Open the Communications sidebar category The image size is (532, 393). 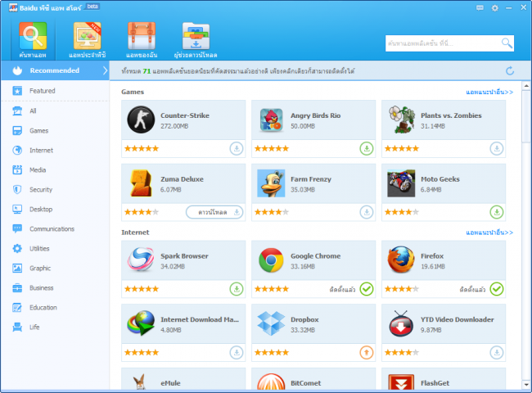55,229
